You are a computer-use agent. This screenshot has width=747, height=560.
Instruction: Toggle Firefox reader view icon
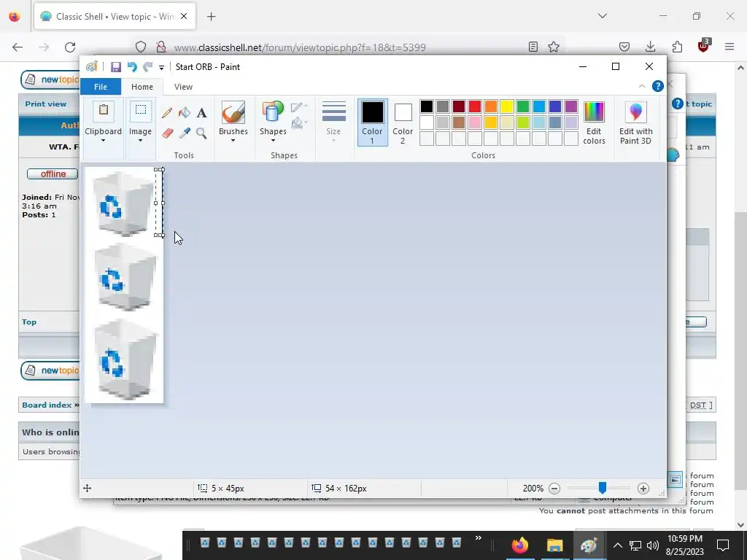(x=533, y=47)
